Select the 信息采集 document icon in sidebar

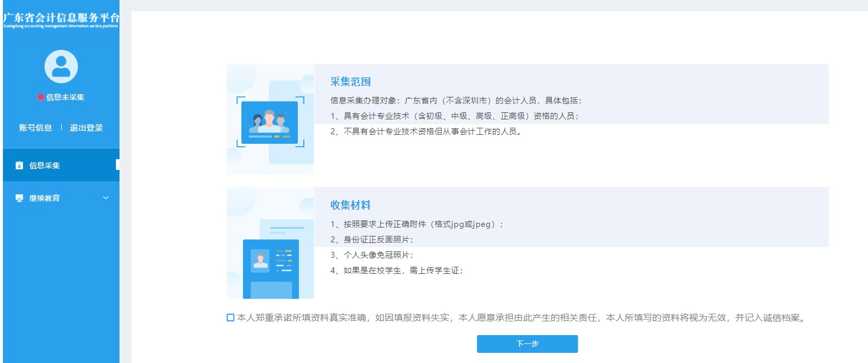point(18,166)
